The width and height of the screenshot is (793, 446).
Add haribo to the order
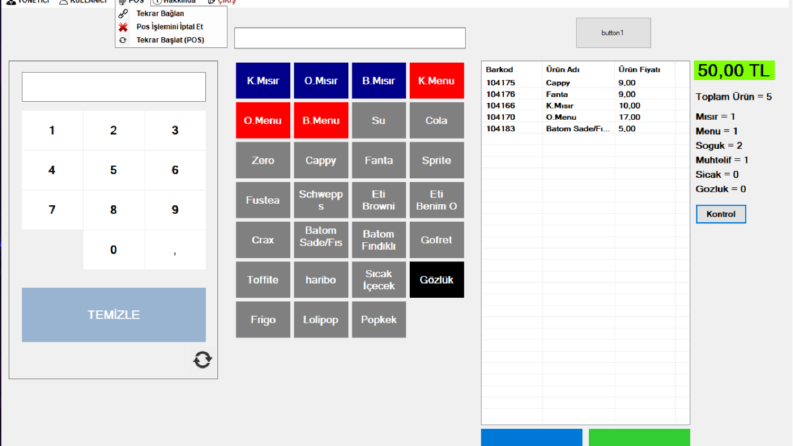point(321,280)
